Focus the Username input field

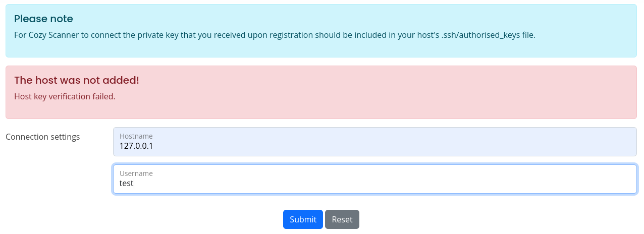374,179
